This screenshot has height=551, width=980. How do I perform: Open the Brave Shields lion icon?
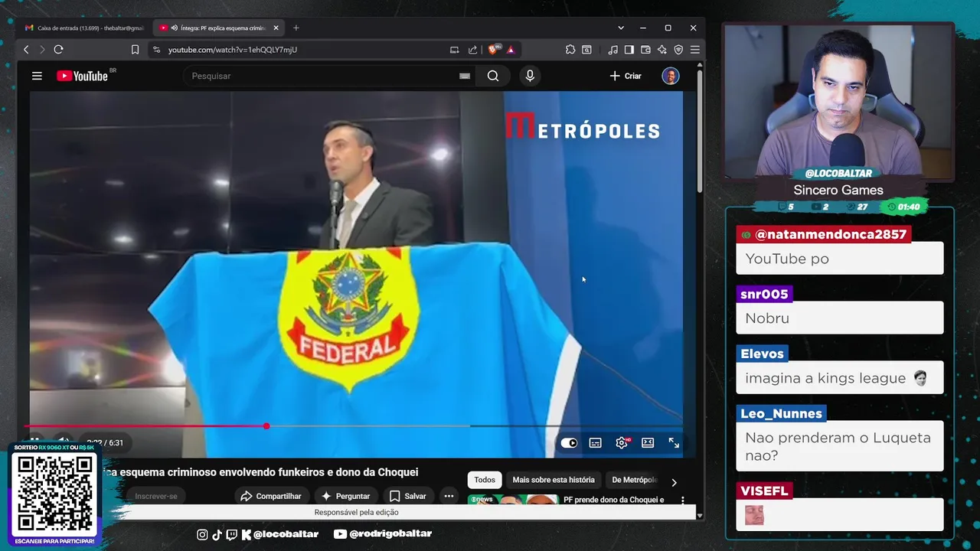point(494,50)
